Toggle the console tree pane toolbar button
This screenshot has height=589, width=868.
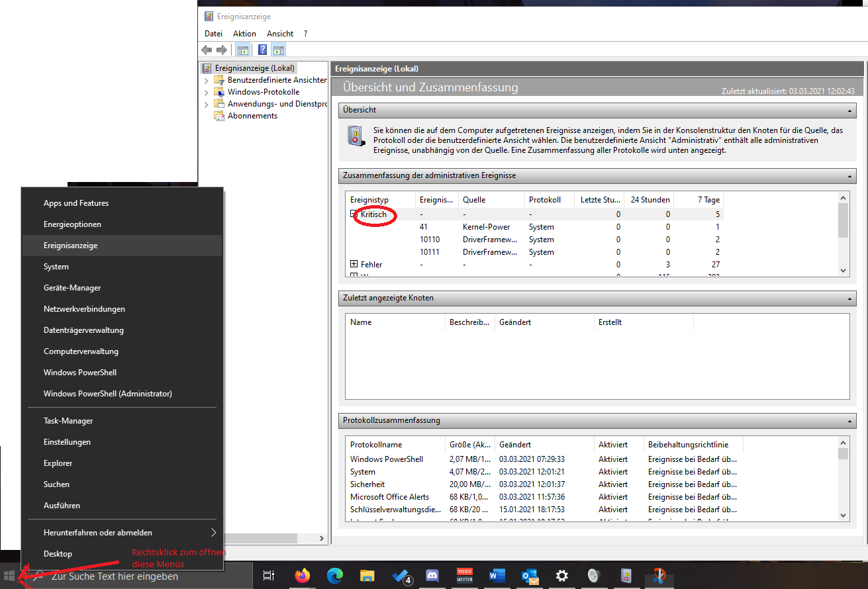coord(243,50)
